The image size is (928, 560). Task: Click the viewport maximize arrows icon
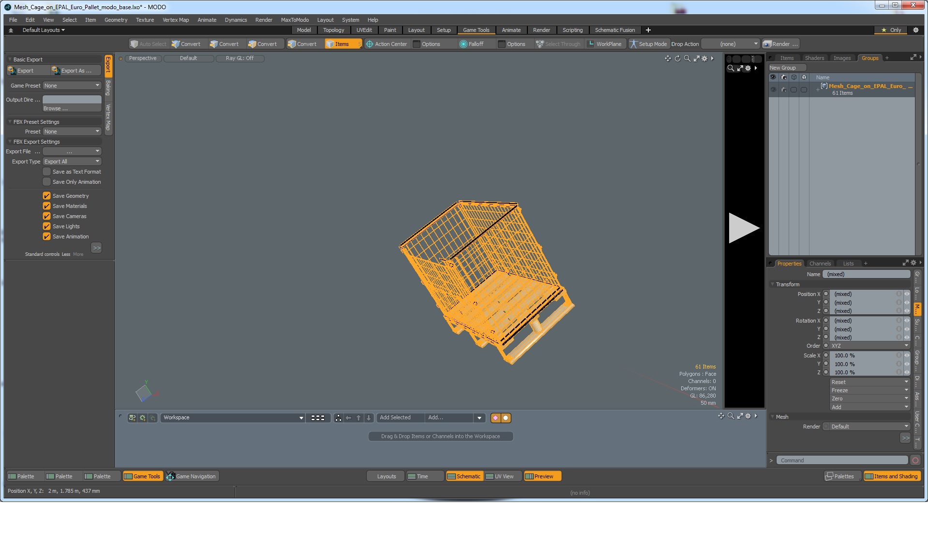(x=696, y=59)
